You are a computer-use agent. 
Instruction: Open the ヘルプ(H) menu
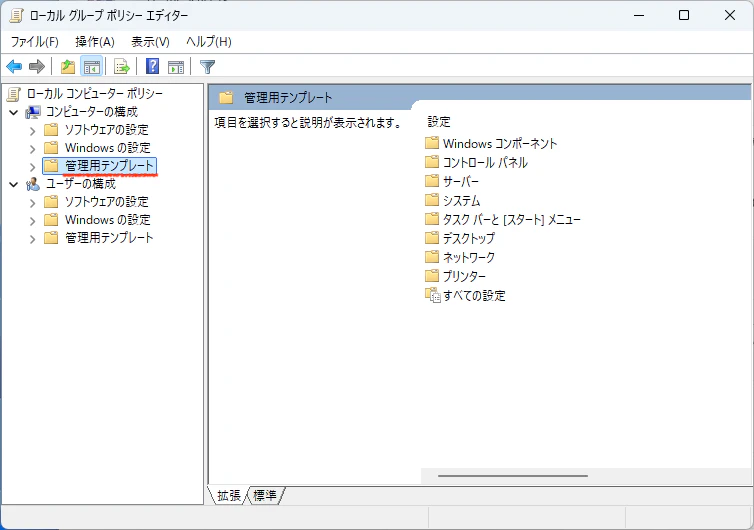[209, 42]
